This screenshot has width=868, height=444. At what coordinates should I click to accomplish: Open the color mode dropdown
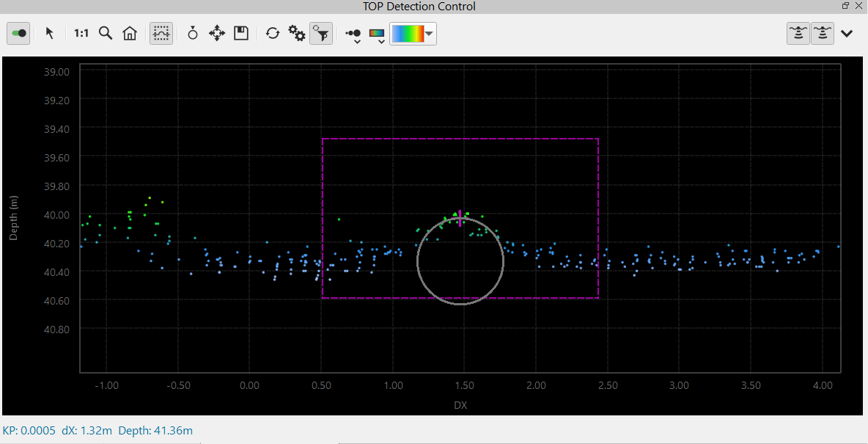coord(378,35)
